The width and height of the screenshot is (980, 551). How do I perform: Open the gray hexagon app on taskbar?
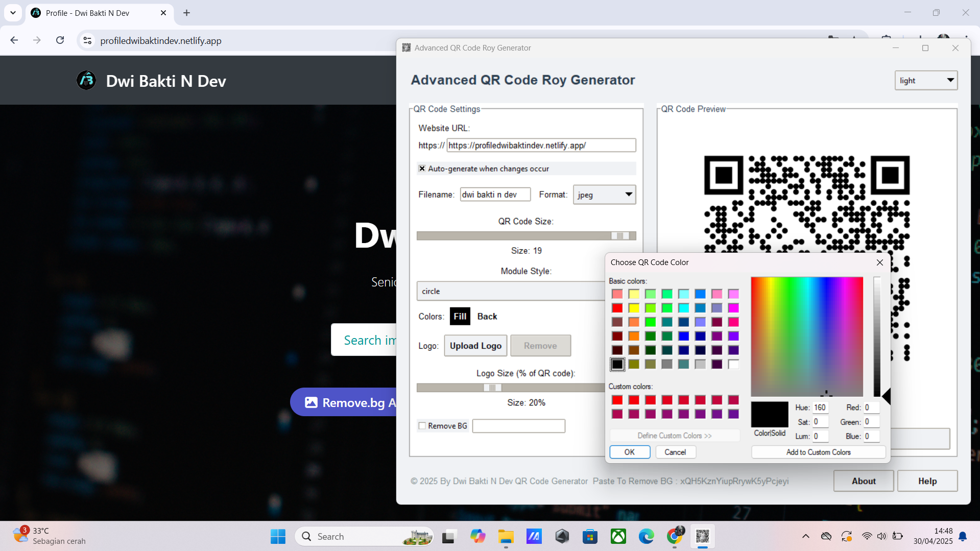point(562,536)
